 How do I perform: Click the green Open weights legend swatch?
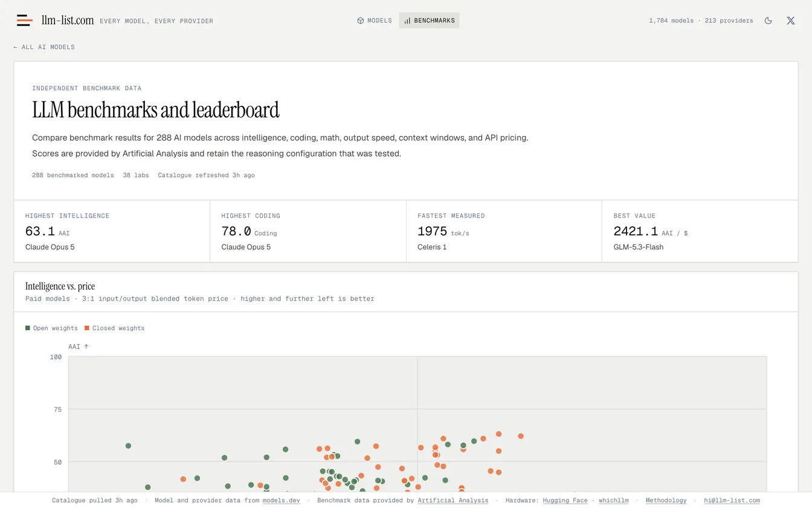(28, 328)
